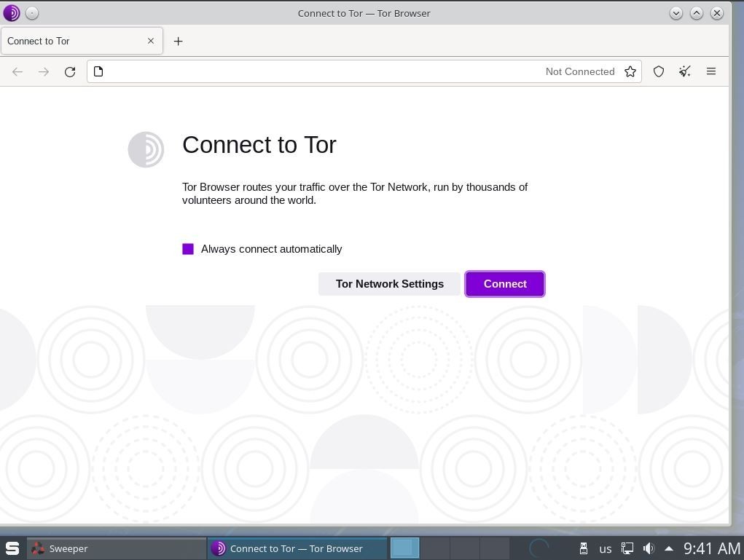Click the virtual desktop pager's first desktop
The width and height of the screenshot is (744, 560).
tap(404, 548)
